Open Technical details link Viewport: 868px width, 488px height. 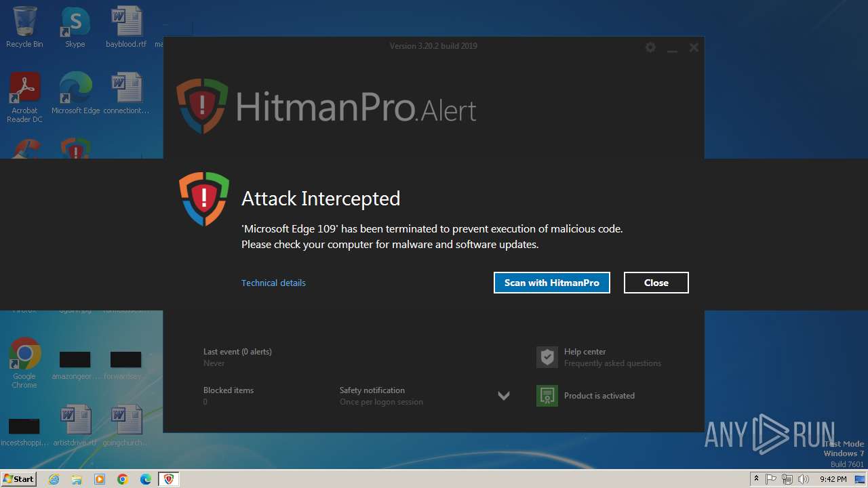[x=273, y=283]
